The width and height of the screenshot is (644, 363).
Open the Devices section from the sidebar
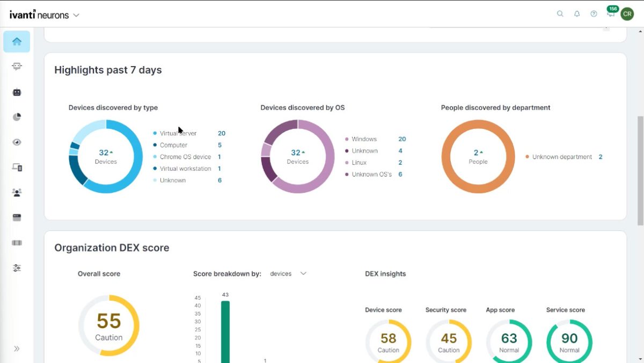[17, 167]
